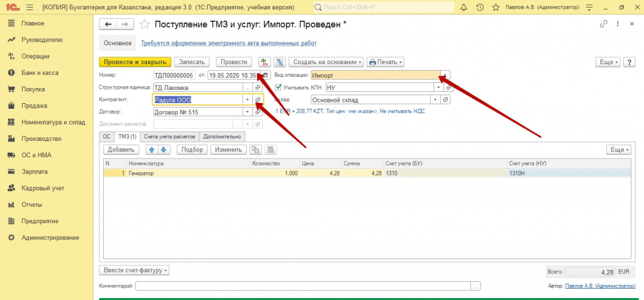Open Основной склад record icon
644x300 pixels.
point(447,100)
